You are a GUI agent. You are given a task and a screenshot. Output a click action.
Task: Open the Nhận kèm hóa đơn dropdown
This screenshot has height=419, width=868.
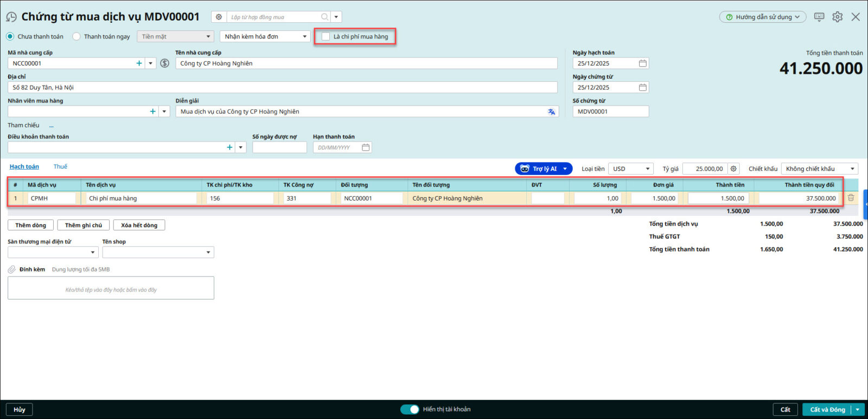(265, 36)
